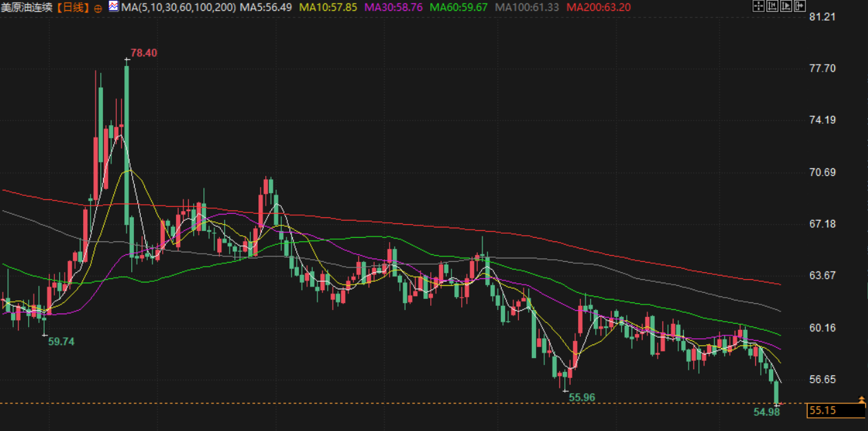Click the 55.96 low price annotation
868x431 pixels.
[x=581, y=397]
